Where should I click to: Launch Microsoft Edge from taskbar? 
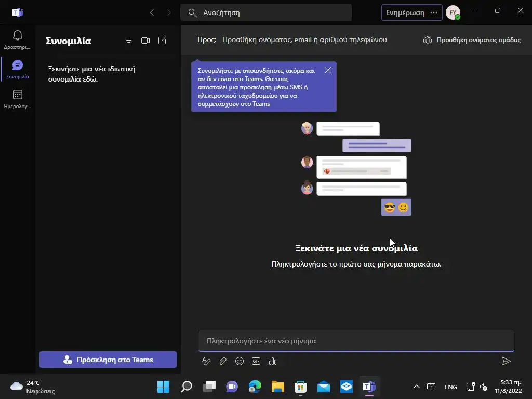(255, 387)
